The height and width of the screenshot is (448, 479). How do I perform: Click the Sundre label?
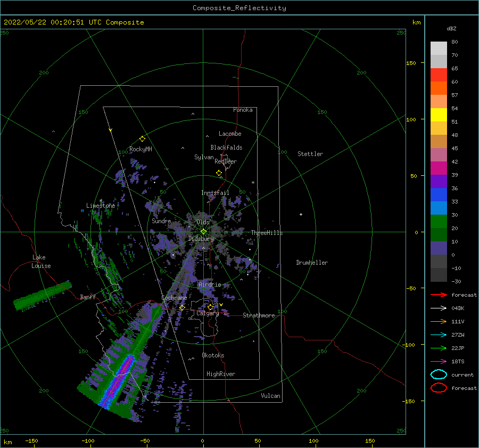tap(162, 221)
